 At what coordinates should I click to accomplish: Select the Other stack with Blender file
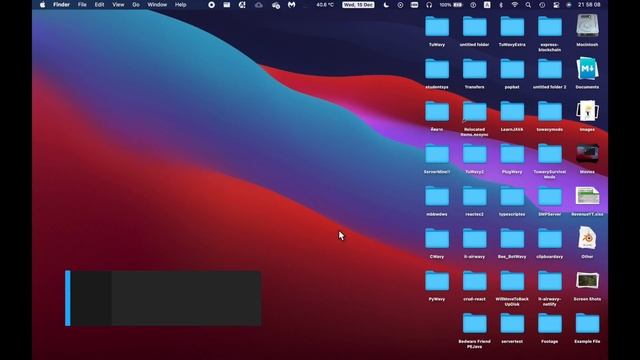(587, 238)
